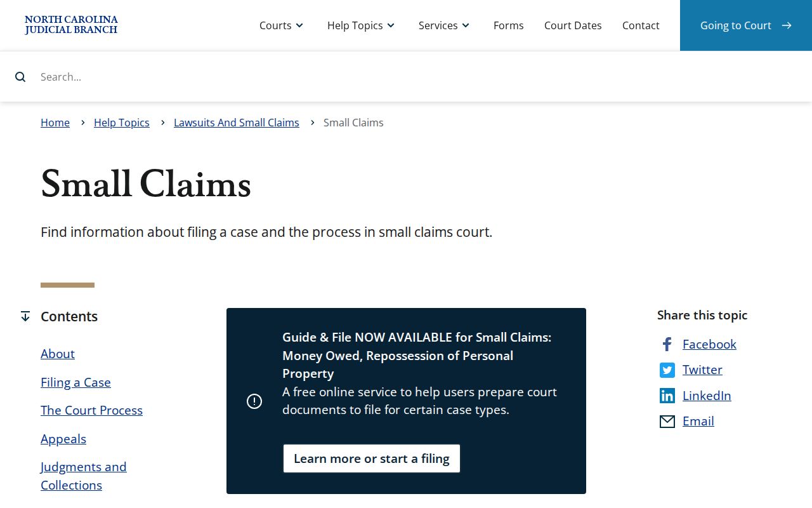Open Lawsuits And Small Claims breadcrumb
This screenshot has height=508, width=812.
click(237, 123)
